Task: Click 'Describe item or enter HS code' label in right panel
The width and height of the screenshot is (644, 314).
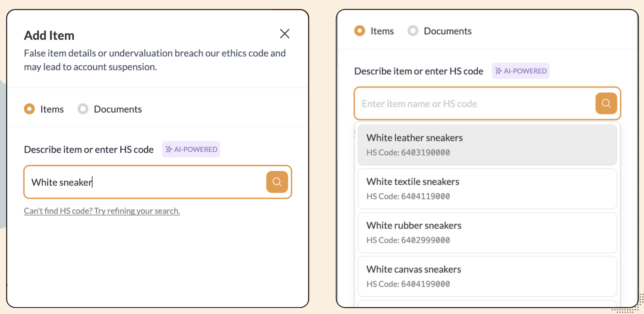Action: coord(419,71)
